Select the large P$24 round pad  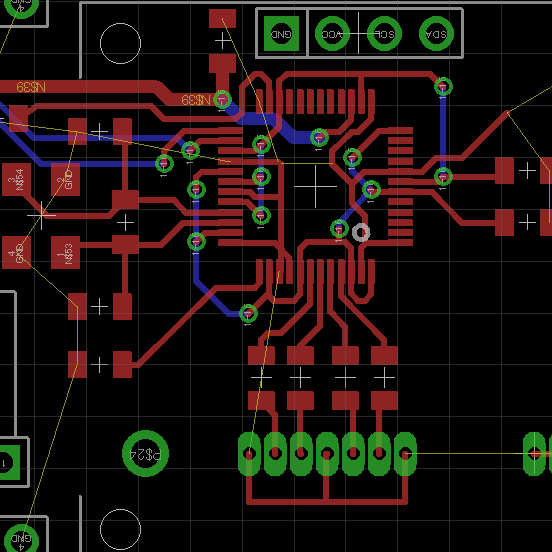pos(145,453)
